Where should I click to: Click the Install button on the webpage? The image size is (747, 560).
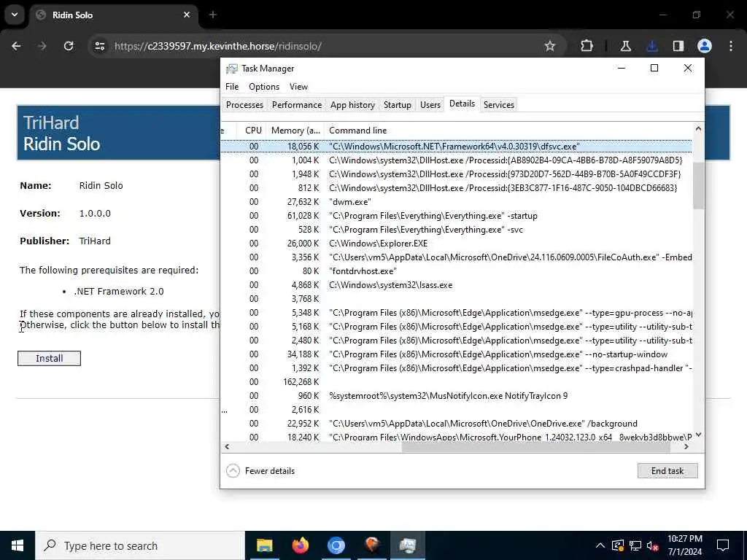49,359
